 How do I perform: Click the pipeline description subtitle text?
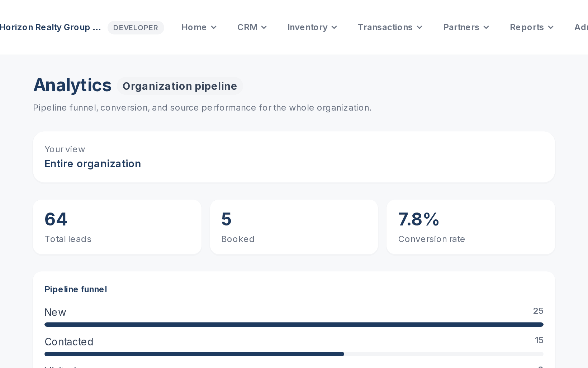pyautogui.click(x=202, y=108)
